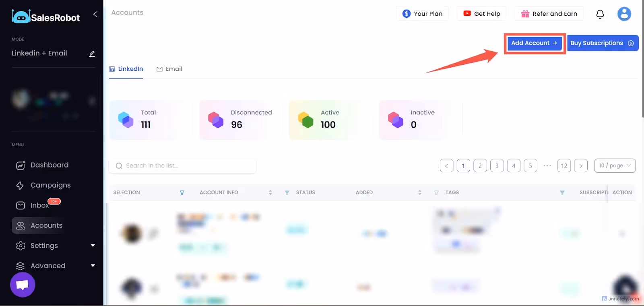Click the Total accounts card
Screen dimensions: 644x306
pos(151,120)
